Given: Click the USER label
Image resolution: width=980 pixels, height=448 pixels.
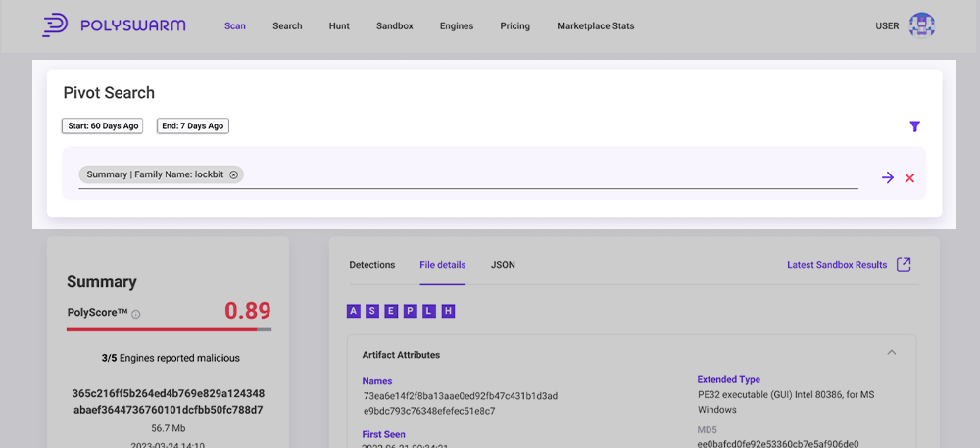Looking at the screenshot, I should pyautogui.click(x=887, y=26).
